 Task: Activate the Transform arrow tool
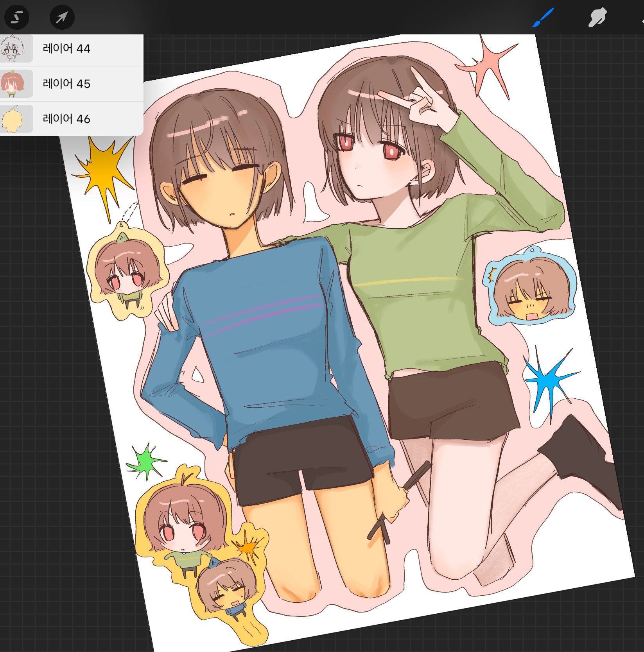pos(62,17)
